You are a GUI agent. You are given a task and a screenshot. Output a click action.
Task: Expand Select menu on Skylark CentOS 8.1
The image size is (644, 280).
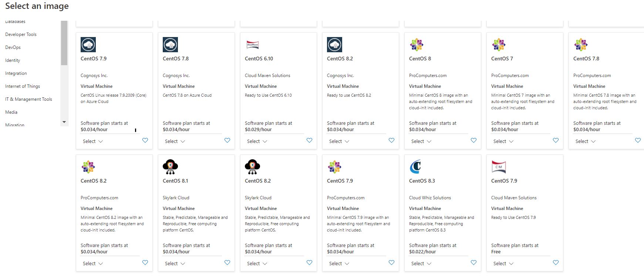pyautogui.click(x=175, y=264)
